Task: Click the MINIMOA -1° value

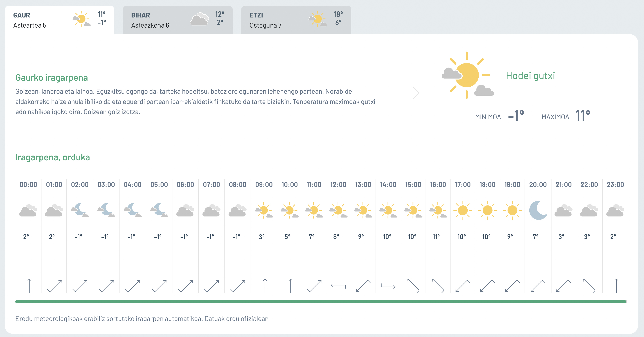Action: (x=516, y=116)
